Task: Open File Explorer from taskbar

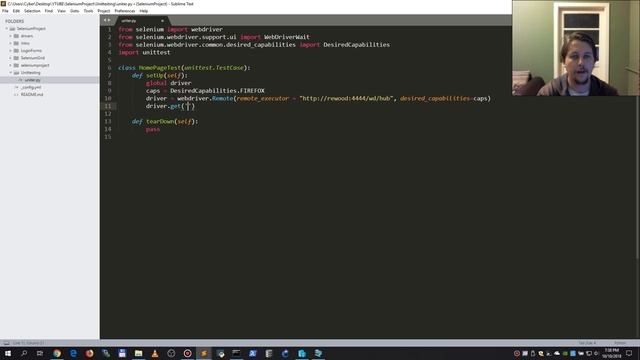Action: [138, 353]
